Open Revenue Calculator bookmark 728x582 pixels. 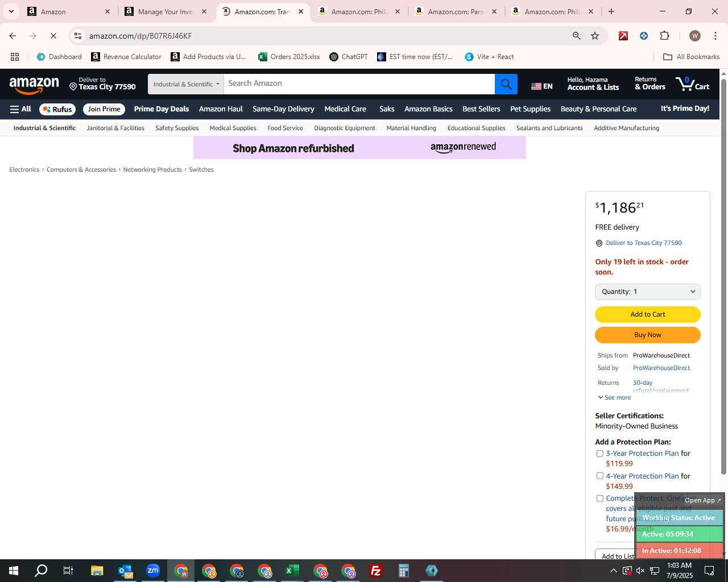pyautogui.click(x=126, y=57)
